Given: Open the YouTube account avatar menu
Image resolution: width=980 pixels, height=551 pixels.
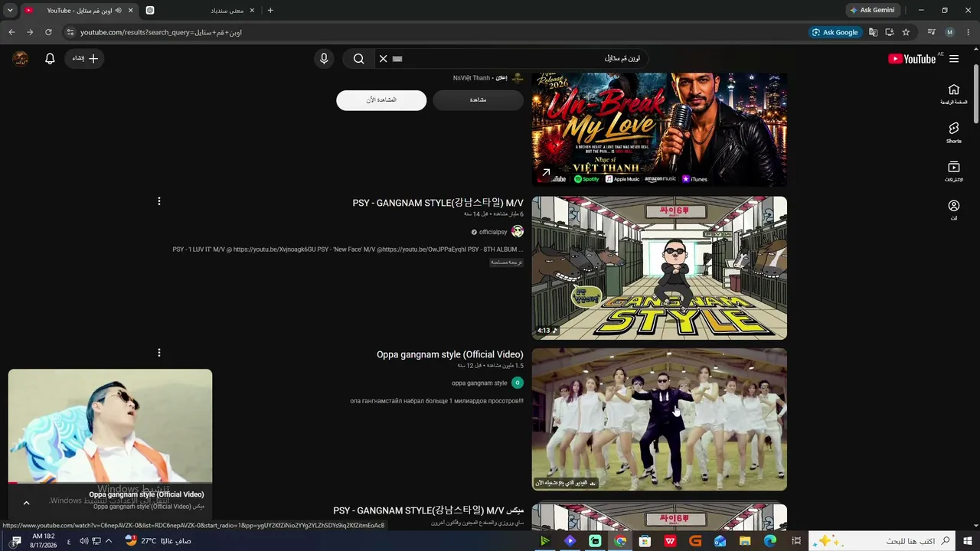Looking at the screenshot, I should [21, 59].
